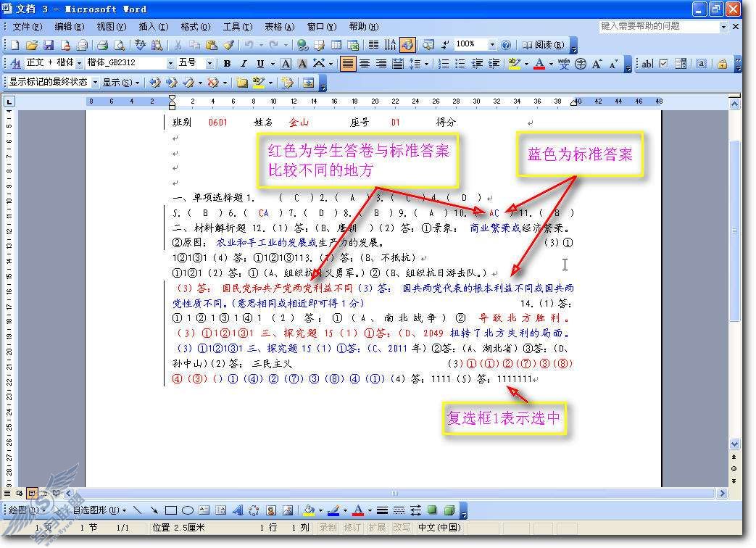Image resolution: width=756 pixels, height=548 pixels.
Task: Expand the underline style arrow
Action: [x=273, y=63]
